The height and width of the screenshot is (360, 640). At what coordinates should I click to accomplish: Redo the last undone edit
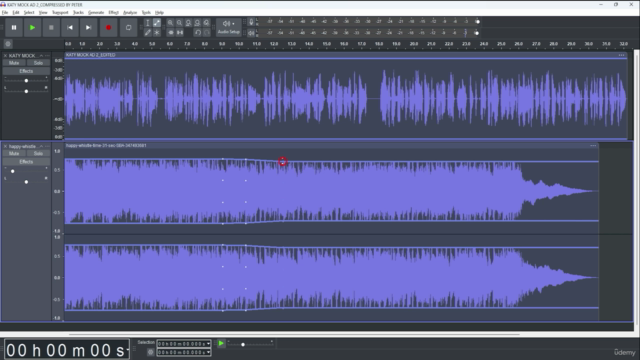tap(207, 32)
